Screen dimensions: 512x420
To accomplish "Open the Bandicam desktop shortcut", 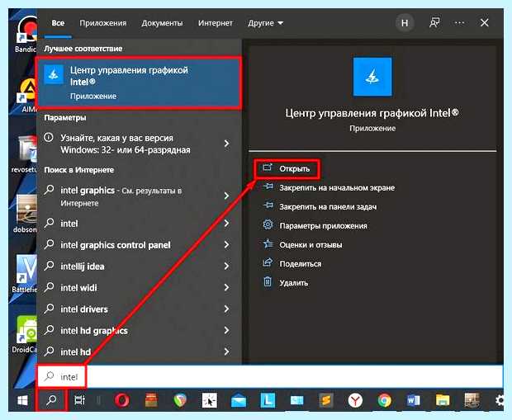I will point(26,35).
